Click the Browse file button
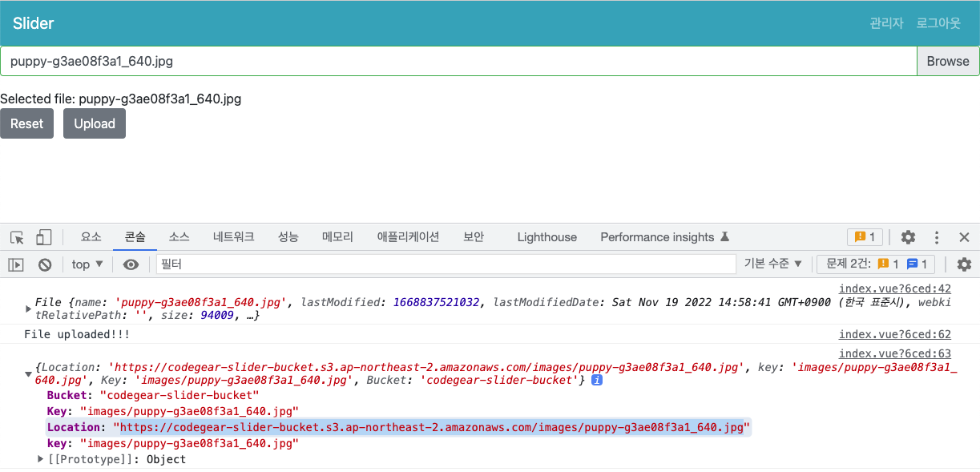 tap(948, 61)
